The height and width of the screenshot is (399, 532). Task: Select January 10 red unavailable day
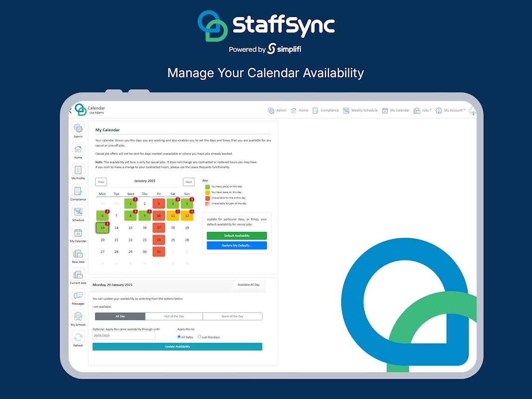pos(159,215)
